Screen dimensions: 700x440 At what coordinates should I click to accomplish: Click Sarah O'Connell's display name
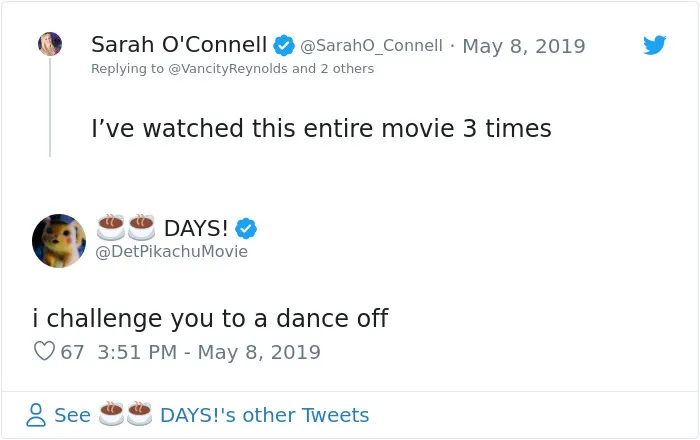point(179,45)
